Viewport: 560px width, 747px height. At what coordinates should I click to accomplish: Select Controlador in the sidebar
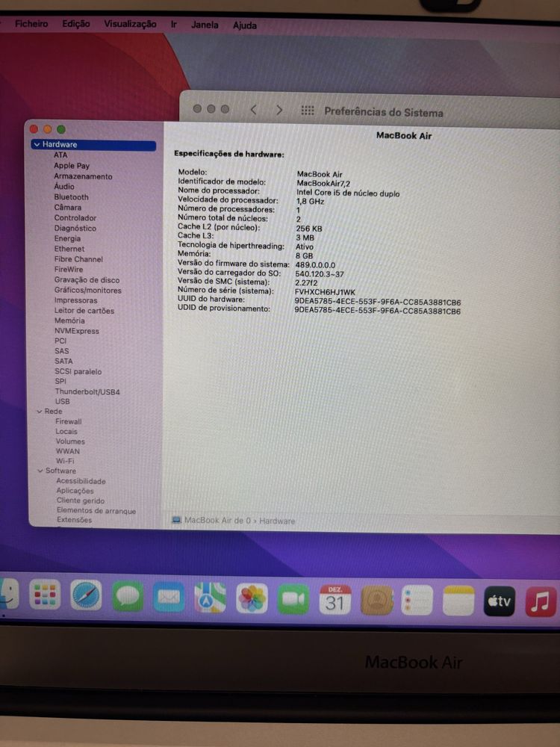[75, 217]
